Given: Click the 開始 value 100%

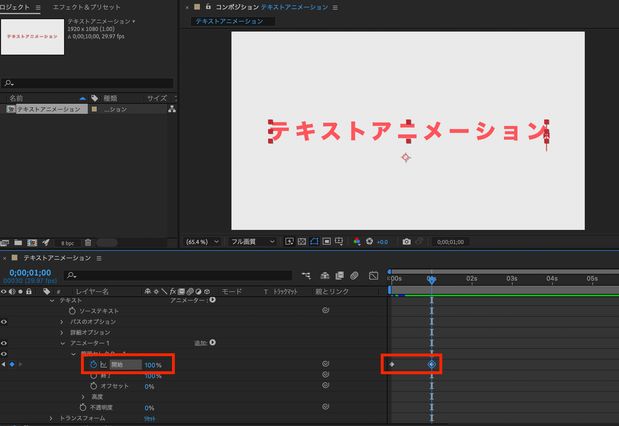Looking at the screenshot, I should tap(153, 365).
